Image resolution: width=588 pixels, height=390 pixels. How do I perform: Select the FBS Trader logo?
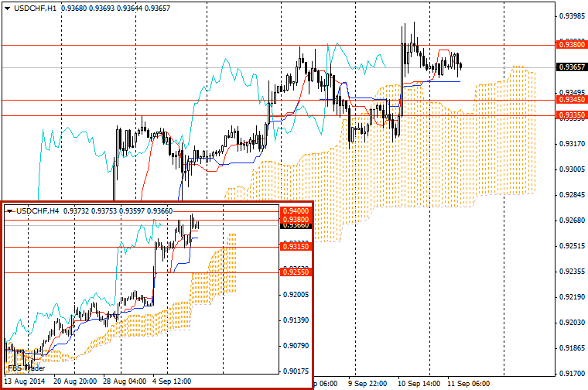(26, 368)
